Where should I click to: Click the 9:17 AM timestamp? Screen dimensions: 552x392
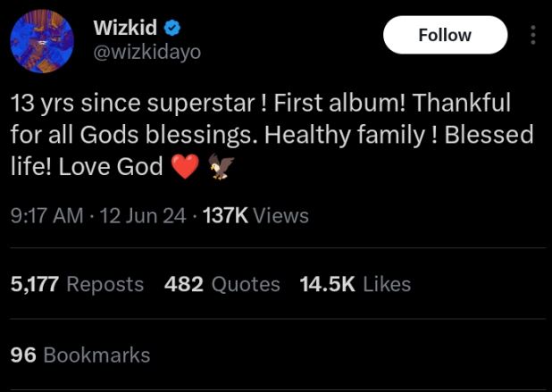point(46,215)
